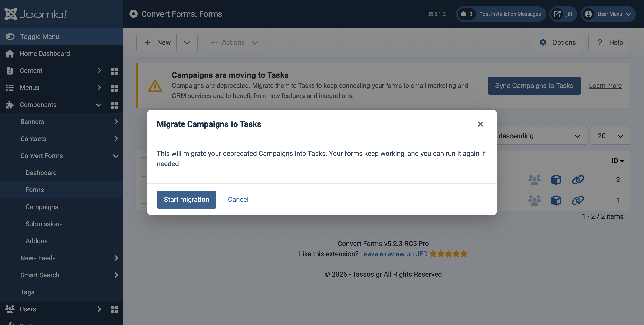644x325 pixels.
Task: Open the User Menu dropdown
Action: [x=608, y=14]
